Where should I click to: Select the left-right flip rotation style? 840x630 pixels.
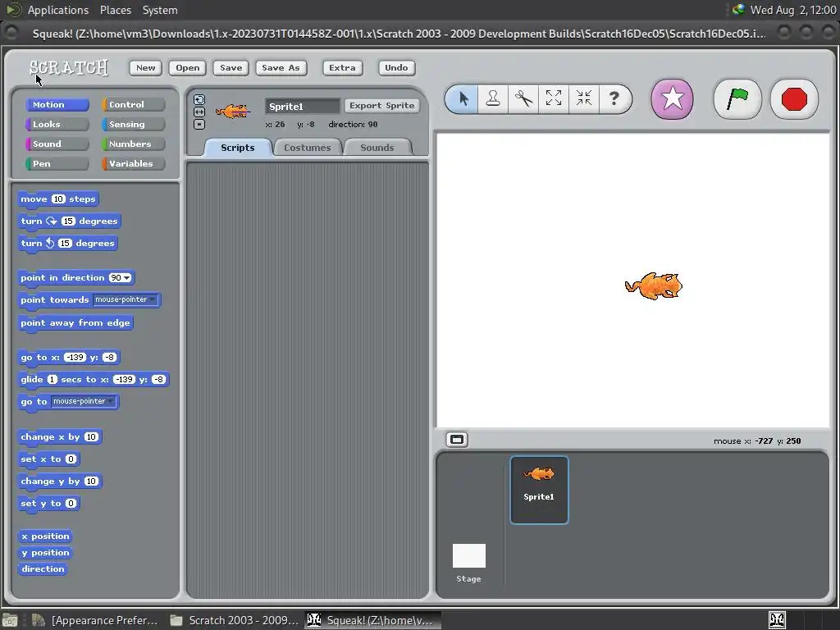coord(199,112)
